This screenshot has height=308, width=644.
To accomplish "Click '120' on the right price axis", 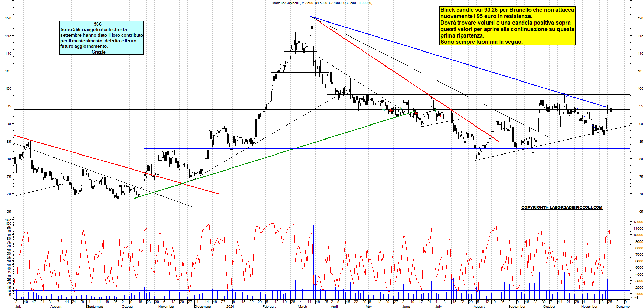I will click(640, 18).
